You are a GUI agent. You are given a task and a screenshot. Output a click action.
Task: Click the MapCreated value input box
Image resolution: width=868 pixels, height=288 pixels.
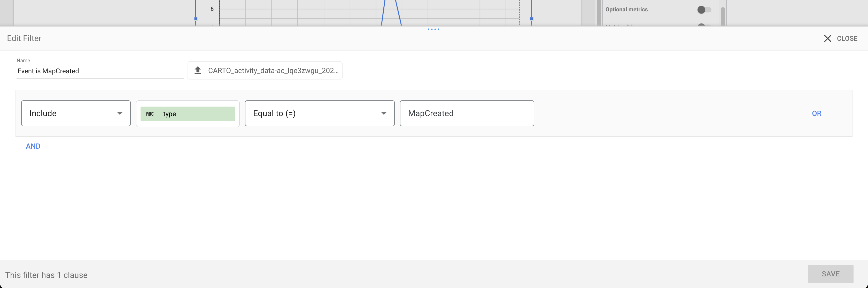pos(466,113)
